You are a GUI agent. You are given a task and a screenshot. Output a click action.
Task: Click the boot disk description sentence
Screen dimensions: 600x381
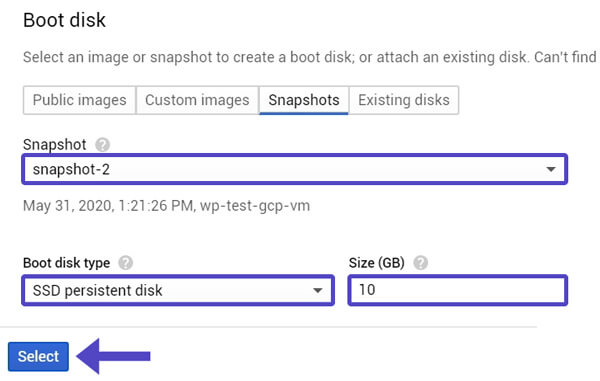click(x=310, y=57)
